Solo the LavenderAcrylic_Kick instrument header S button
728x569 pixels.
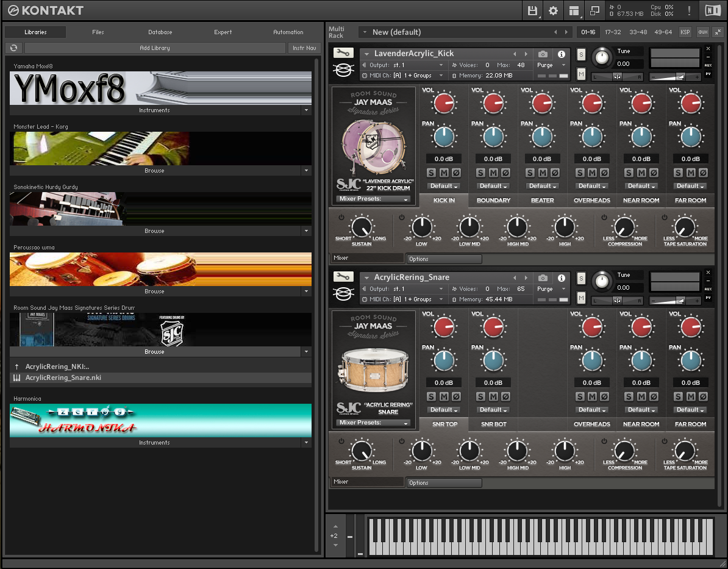pos(581,54)
